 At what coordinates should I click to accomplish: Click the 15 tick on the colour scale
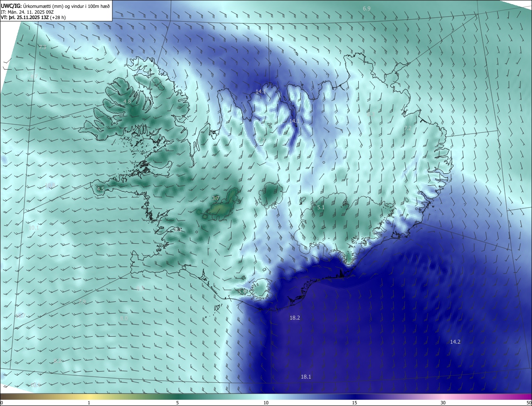(355, 403)
